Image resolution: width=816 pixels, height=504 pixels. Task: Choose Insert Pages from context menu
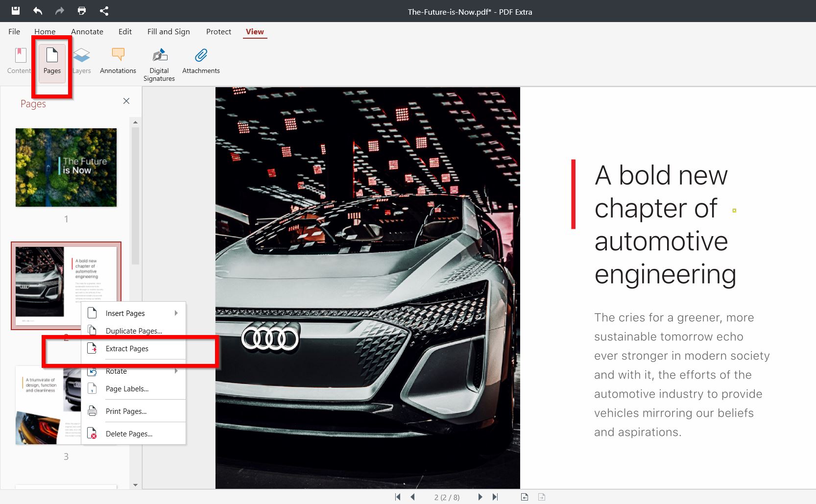133,313
